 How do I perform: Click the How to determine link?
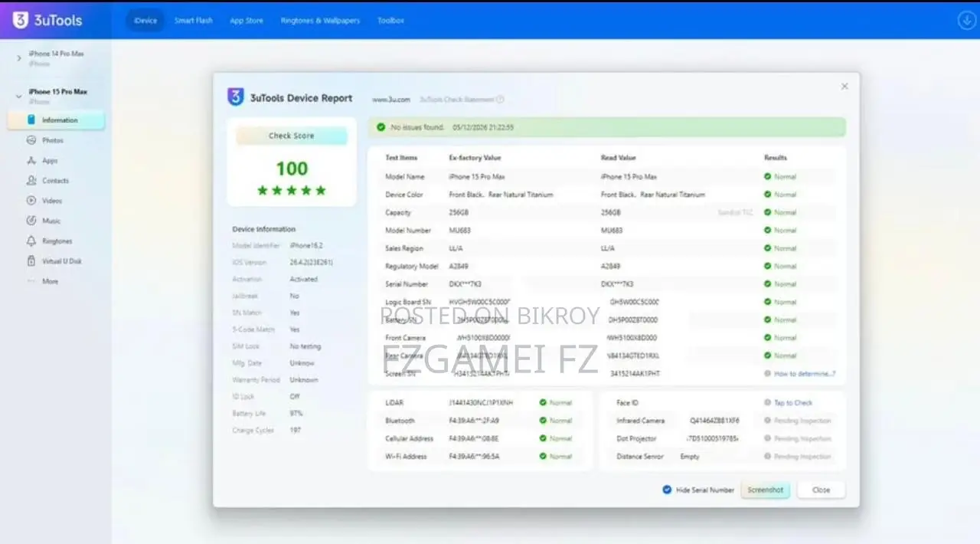coord(805,373)
